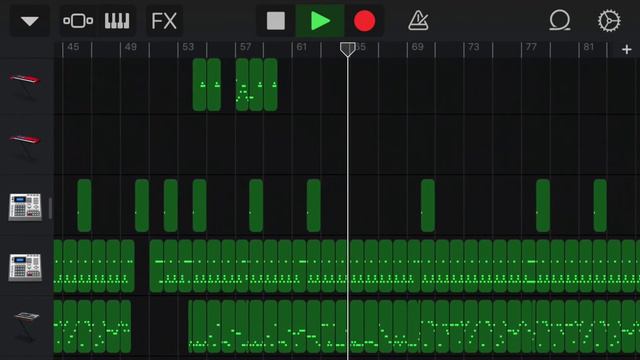Select first keyboard region after bar 53
Screen dimensions: 640x360
199,84
